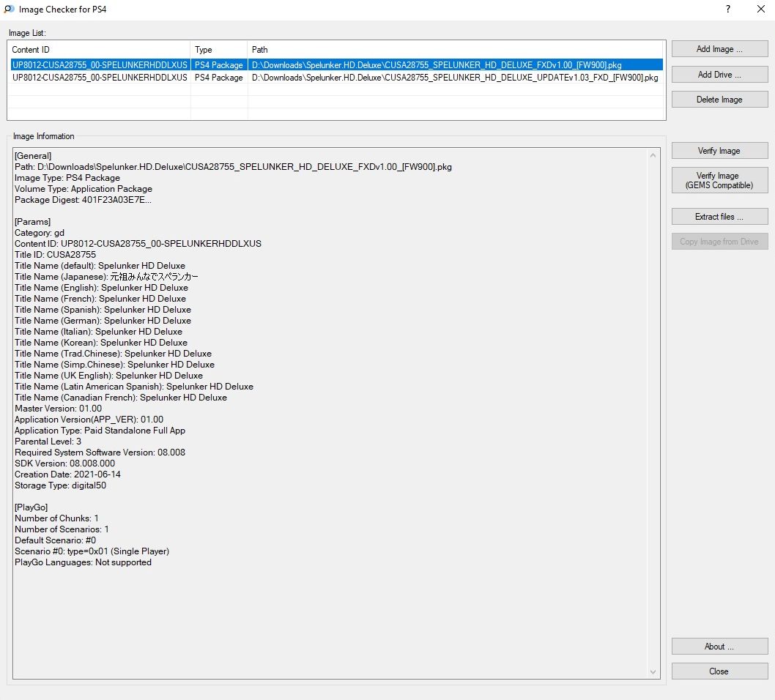Screen dimensions: 775x700
Task: Click the Type cell of the UPDATEv1.03 row
Action: point(218,78)
